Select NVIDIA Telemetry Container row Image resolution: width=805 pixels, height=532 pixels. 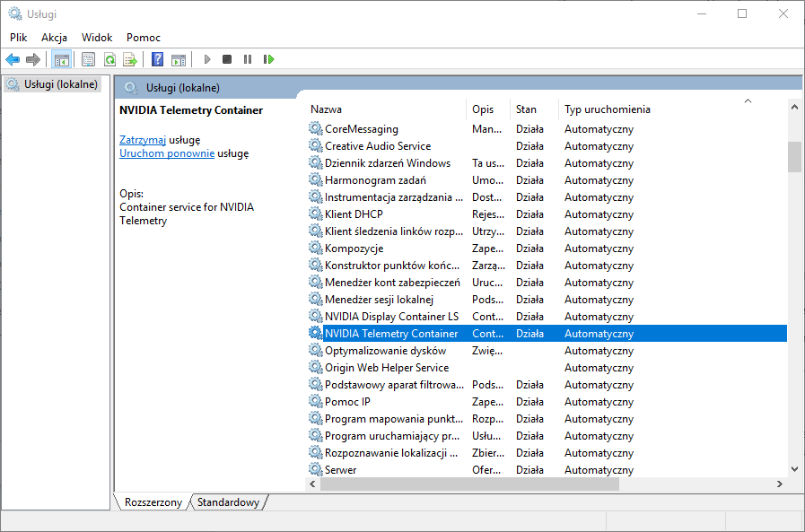coord(547,334)
